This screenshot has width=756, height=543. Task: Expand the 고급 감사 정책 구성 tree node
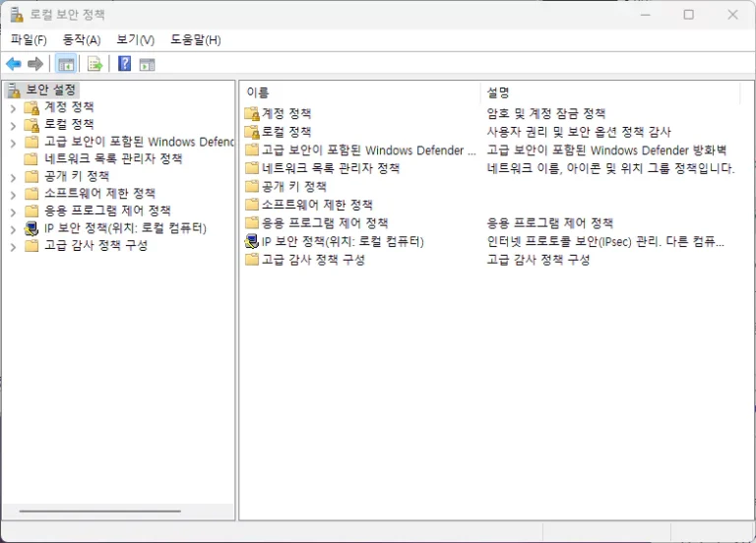pyautogui.click(x=13, y=247)
